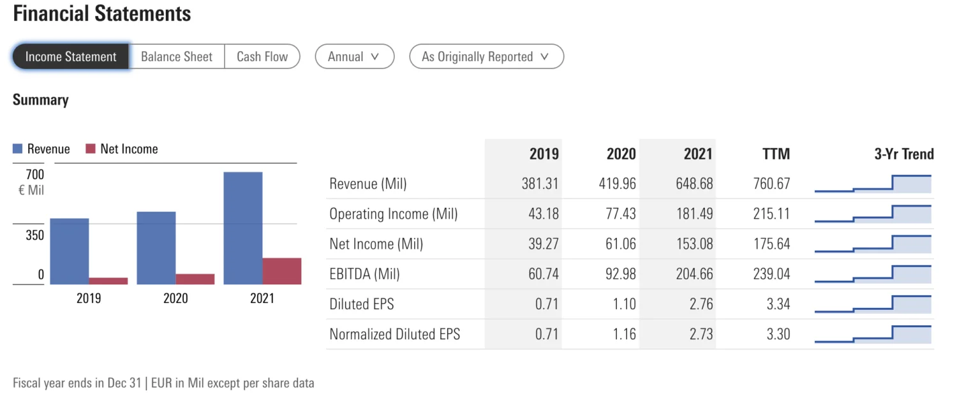Click the Revenue (Mil) row label
This screenshot has height=403, width=980.
click(367, 184)
